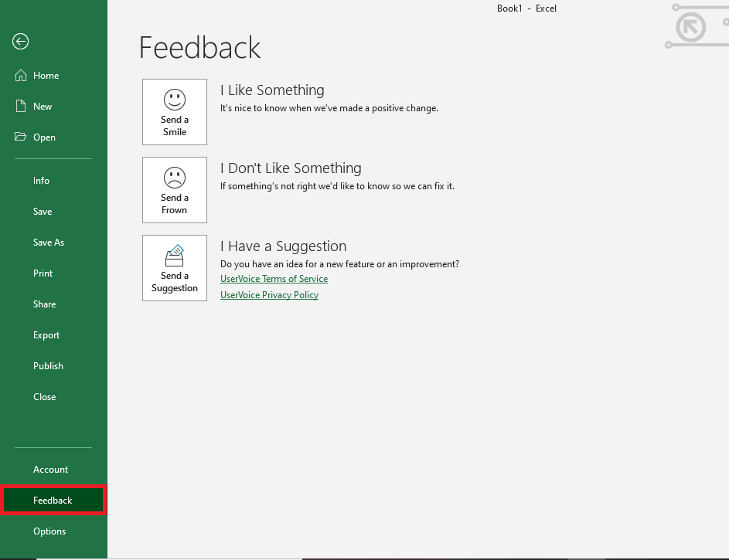Open UserVoice Terms of Service link

(274, 279)
